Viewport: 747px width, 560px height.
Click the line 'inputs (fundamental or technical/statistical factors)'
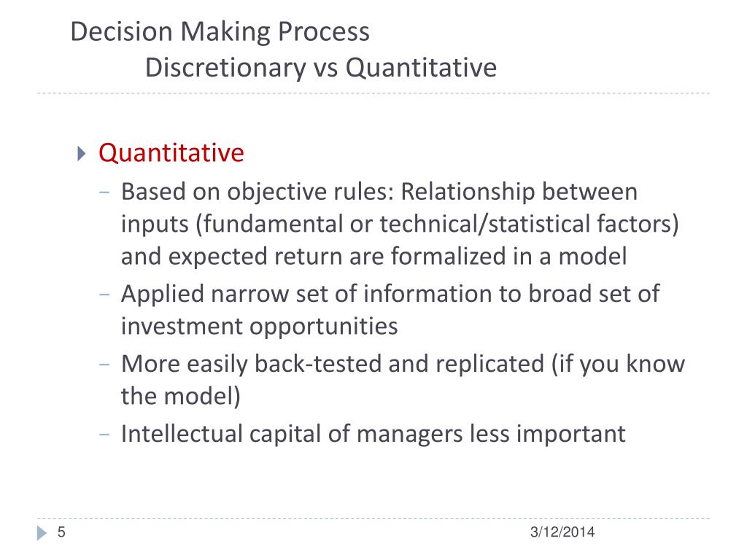coord(400,225)
